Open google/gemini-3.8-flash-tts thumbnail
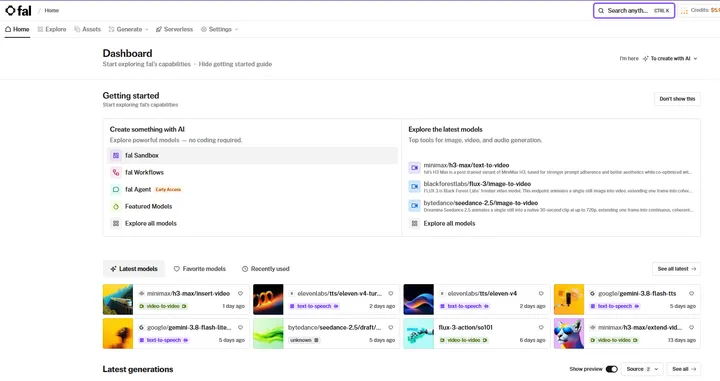This screenshot has height=381, width=720. coord(569,299)
